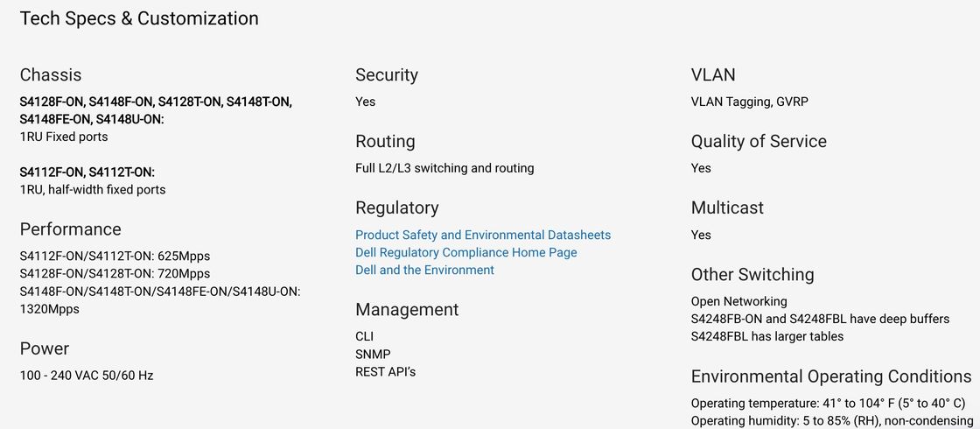Click the Routing section heading
The width and height of the screenshot is (980, 429).
[385, 142]
